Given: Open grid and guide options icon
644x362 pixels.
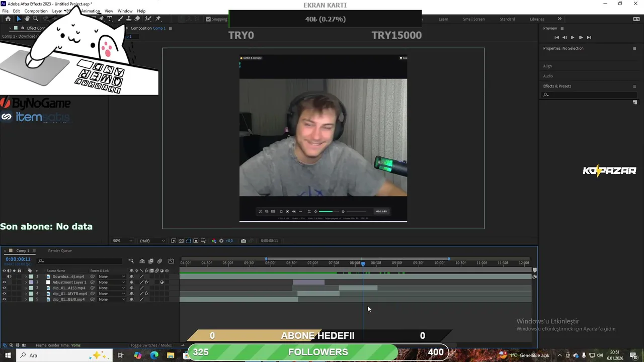Looking at the screenshot, I should (x=203, y=241).
